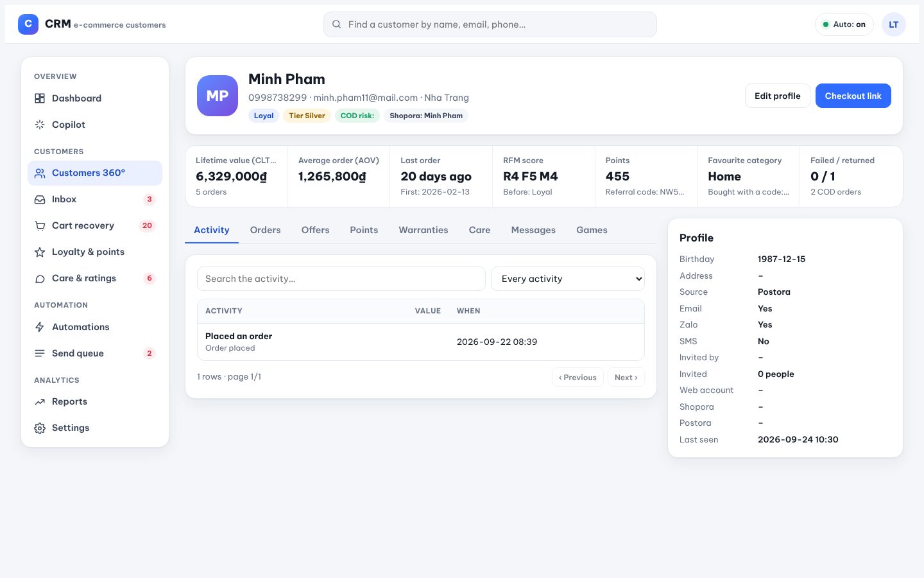Open the Care tab
This screenshot has height=578, width=924.
480,230
